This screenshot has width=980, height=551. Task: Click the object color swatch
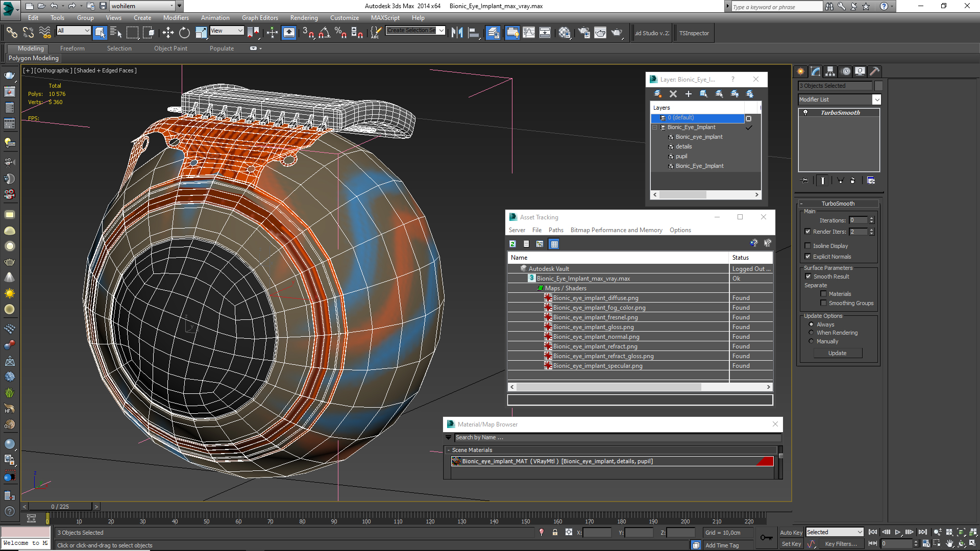878,86
